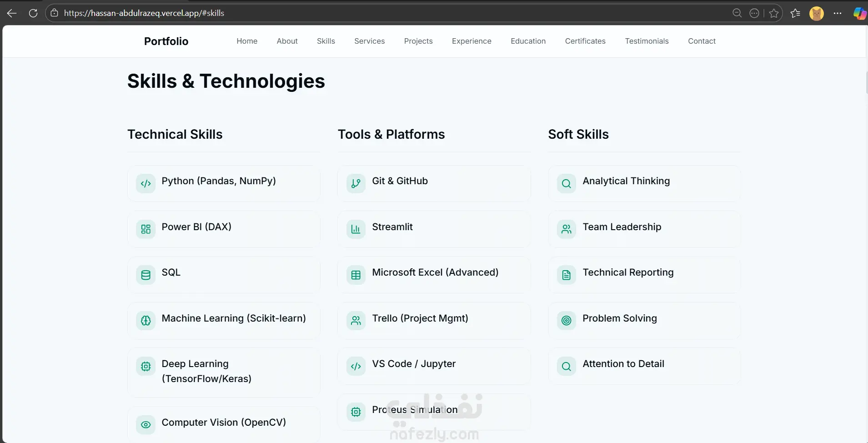Click the Soft Skills heading
The width and height of the screenshot is (868, 443).
(578, 134)
